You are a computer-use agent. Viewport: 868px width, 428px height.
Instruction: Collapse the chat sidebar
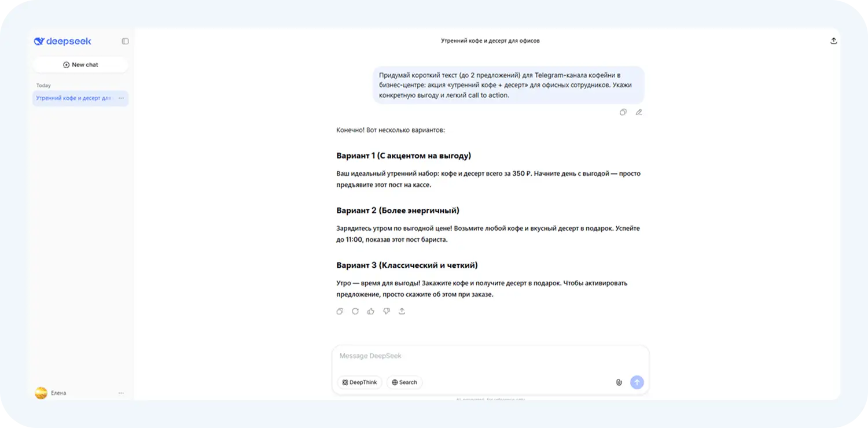[x=126, y=41]
